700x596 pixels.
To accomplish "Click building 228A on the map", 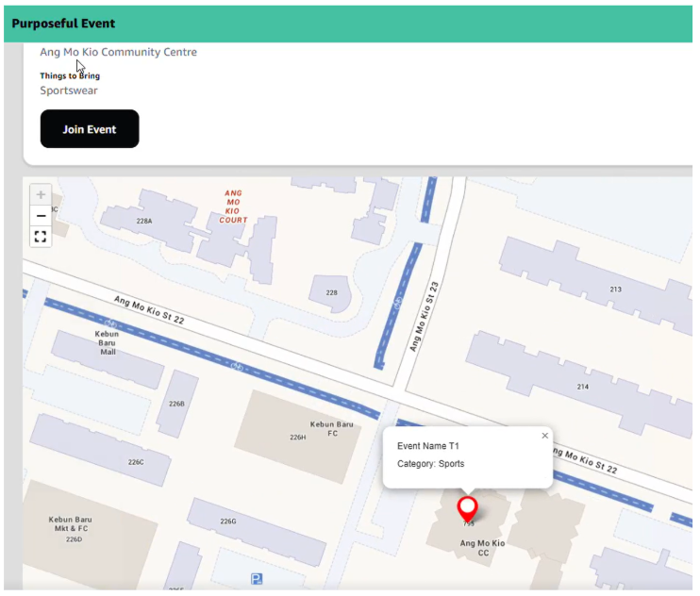I will [143, 221].
